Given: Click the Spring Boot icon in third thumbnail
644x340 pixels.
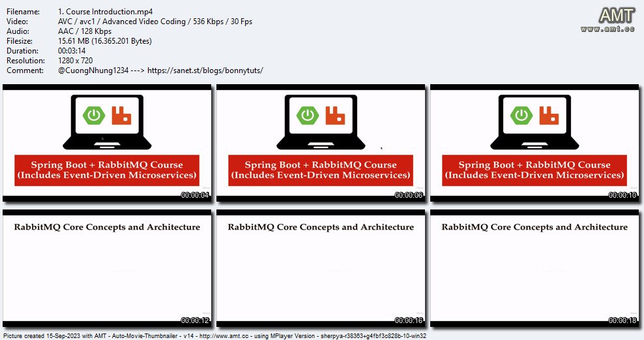Looking at the screenshot, I should tap(521, 116).
